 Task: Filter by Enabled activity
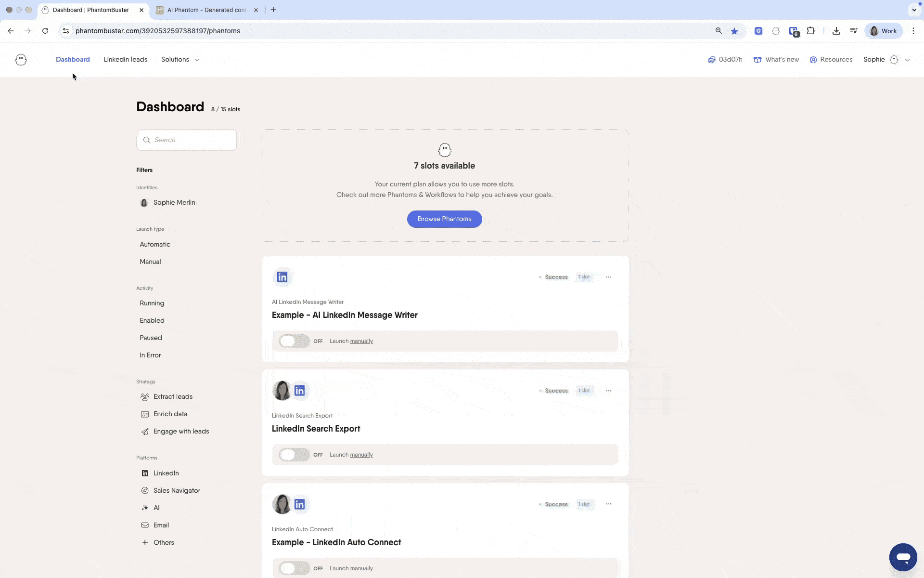[x=152, y=320]
